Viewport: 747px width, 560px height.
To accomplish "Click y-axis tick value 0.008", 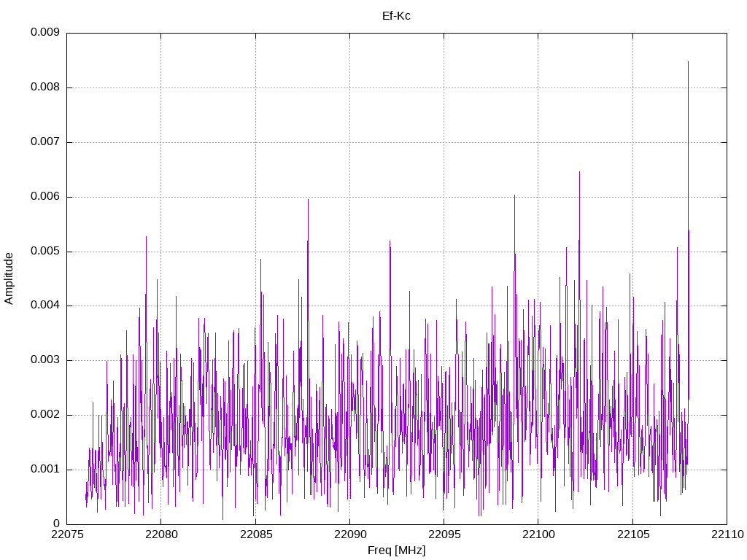I will tap(45, 87).
